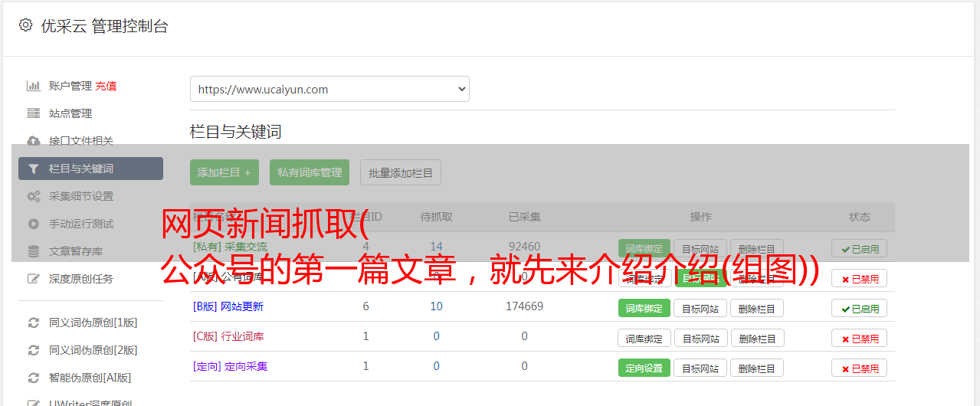Click the gears icon for 采集细节设置
The width and height of the screenshot is (980, 406).
(x=34, y=196)
